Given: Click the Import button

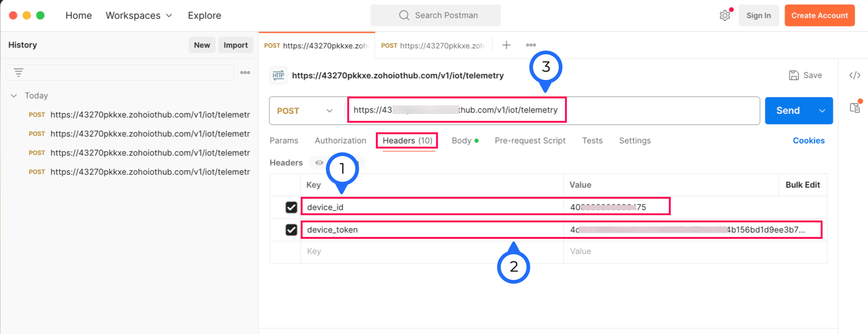Looking at the screenshot, I should 235,45.
